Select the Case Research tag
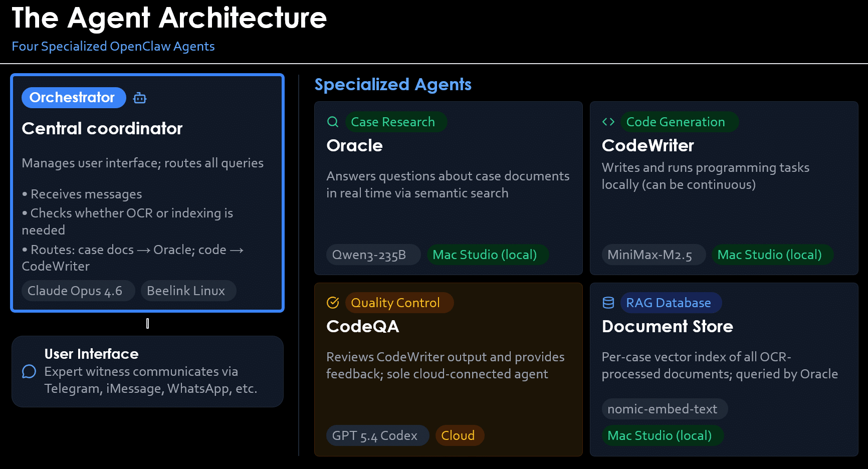The image size is (868, 469). [396, 122]
